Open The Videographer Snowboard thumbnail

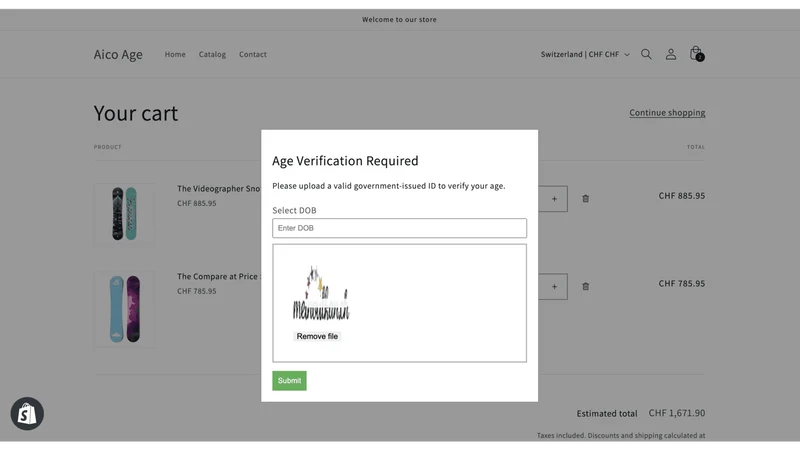point(124,214)
